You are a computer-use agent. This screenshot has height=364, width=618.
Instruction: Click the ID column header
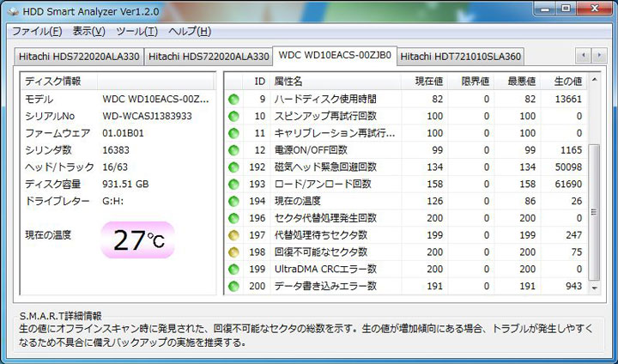257,82
